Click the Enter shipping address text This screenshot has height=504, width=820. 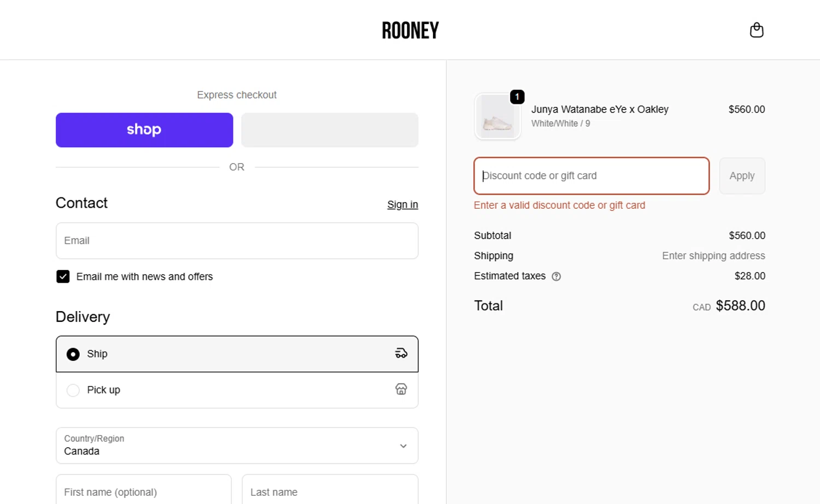coord(713,256)
